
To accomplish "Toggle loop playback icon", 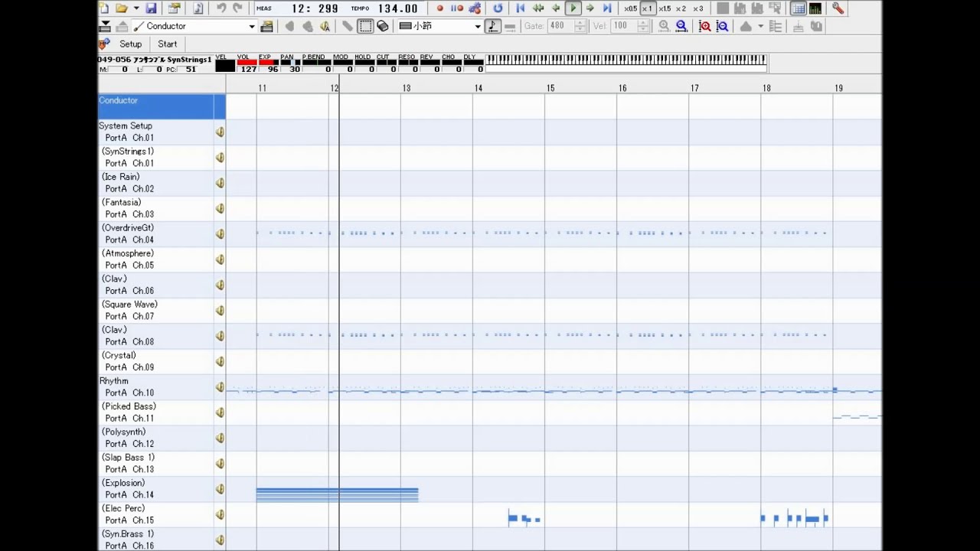I will pyautogui.click(x=498, y=8).
